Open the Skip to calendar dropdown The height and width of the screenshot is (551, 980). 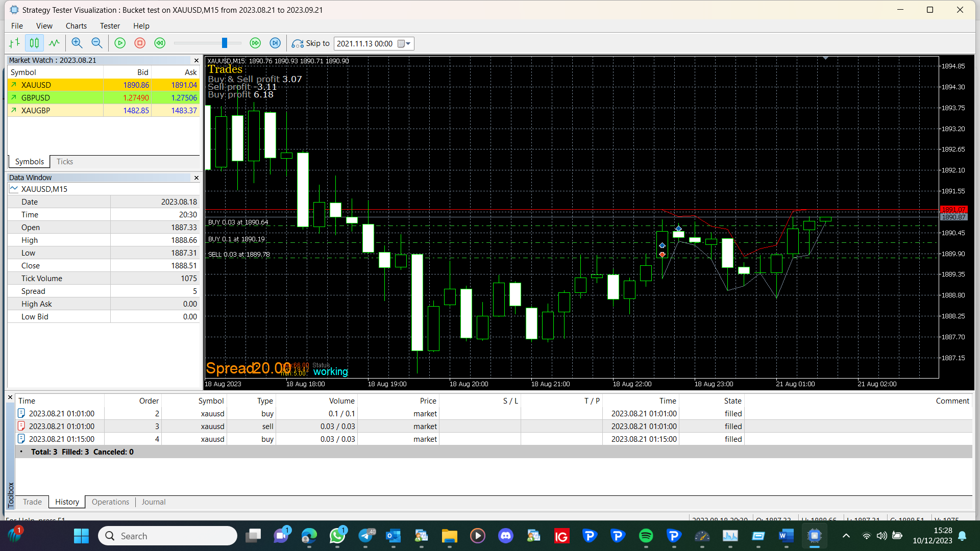click(x=404, y=44)
